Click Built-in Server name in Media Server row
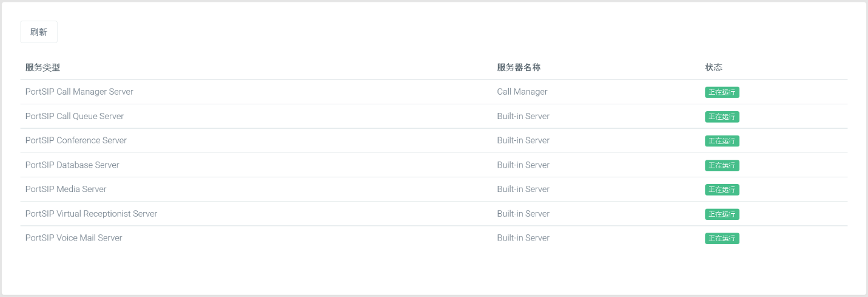 pyautogui.click(x=523, y=189)
